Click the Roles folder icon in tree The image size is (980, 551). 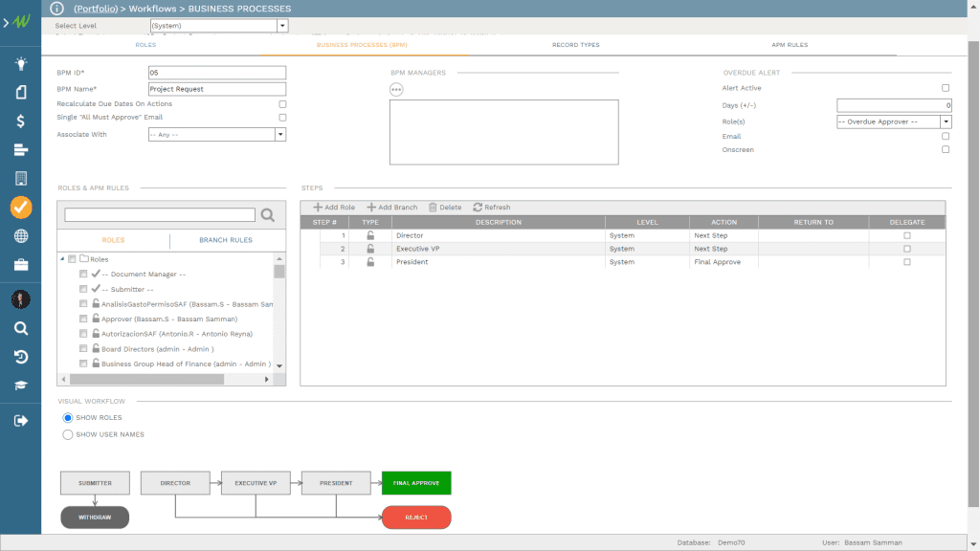click(x=84, y=258)
